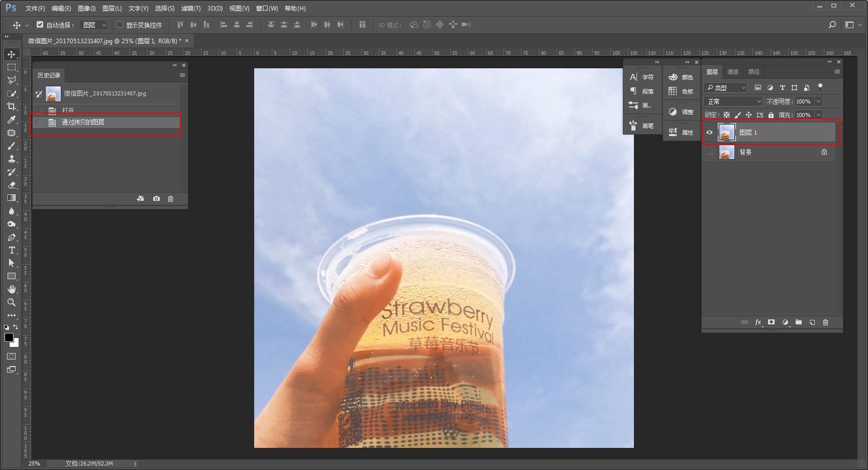The width and height of the screenshot is (868, 470).
Task: Toggle lock position for the layer
Action: (748, 115)
